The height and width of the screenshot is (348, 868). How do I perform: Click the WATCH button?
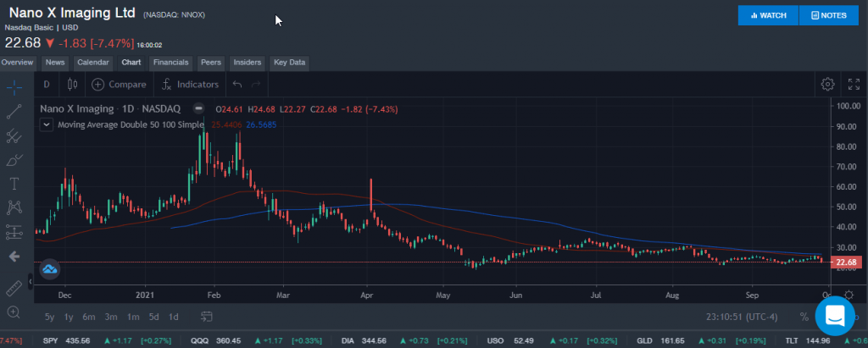tap(768, 15)
